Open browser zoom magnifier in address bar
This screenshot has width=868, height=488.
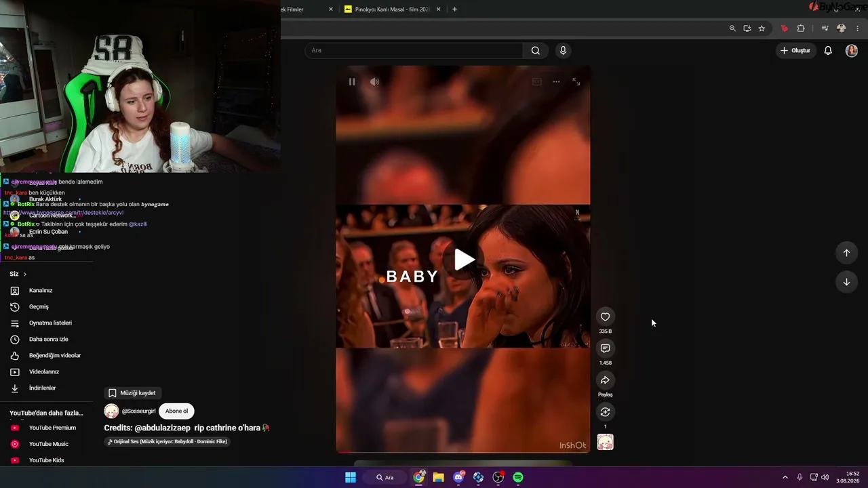[732, 28]
